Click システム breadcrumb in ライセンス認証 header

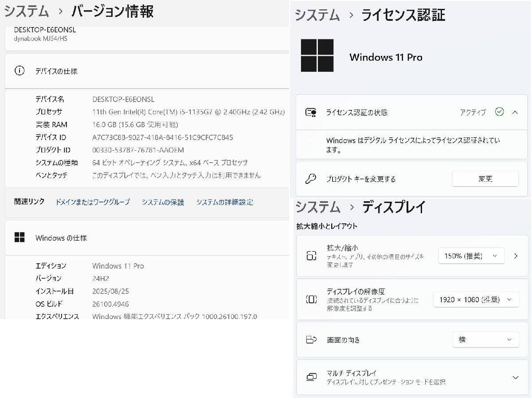click(317, 15)
